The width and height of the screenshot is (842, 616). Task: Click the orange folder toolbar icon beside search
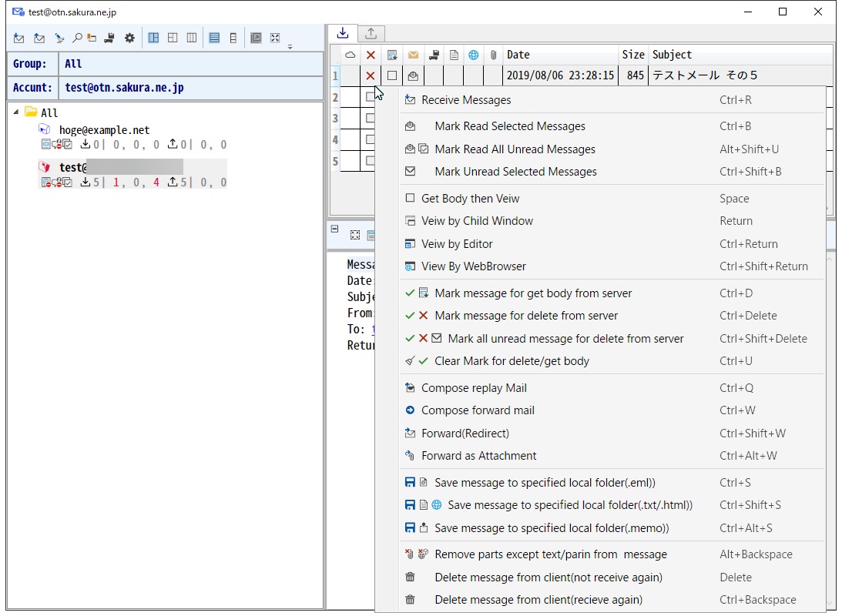click(92, 38)
